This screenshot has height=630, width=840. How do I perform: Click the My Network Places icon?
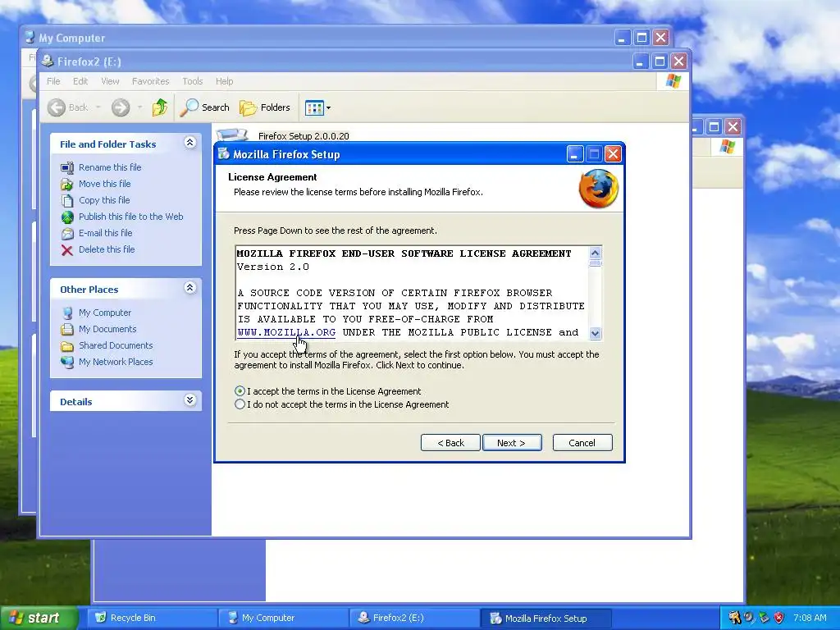click(67, 362)
